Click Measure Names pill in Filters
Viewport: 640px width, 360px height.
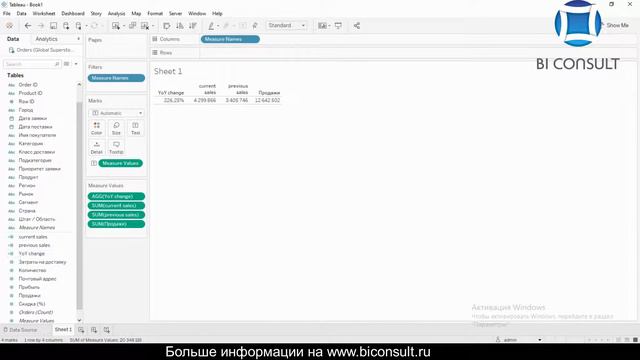116,78
